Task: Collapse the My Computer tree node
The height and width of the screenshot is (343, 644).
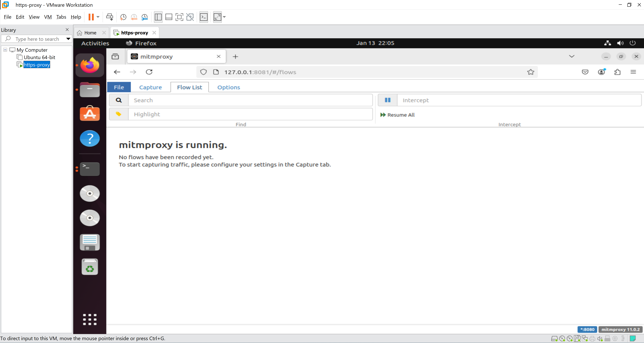Action: [5, 50]
